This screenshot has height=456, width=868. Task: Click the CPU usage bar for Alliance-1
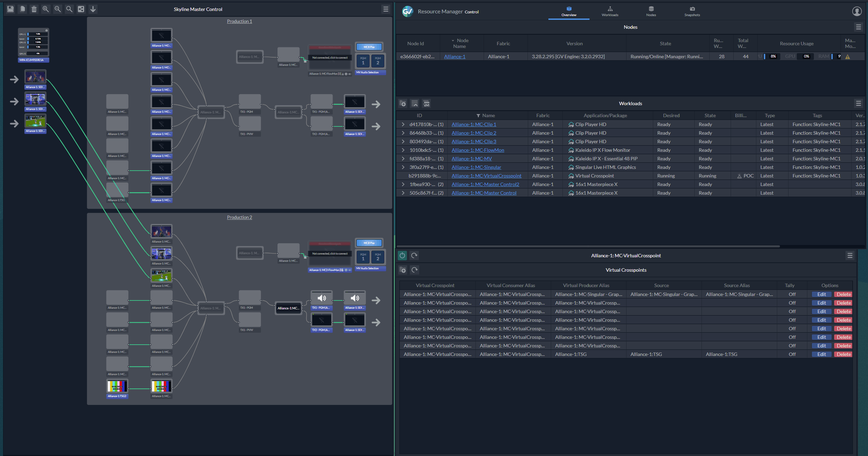click(772, 57)
